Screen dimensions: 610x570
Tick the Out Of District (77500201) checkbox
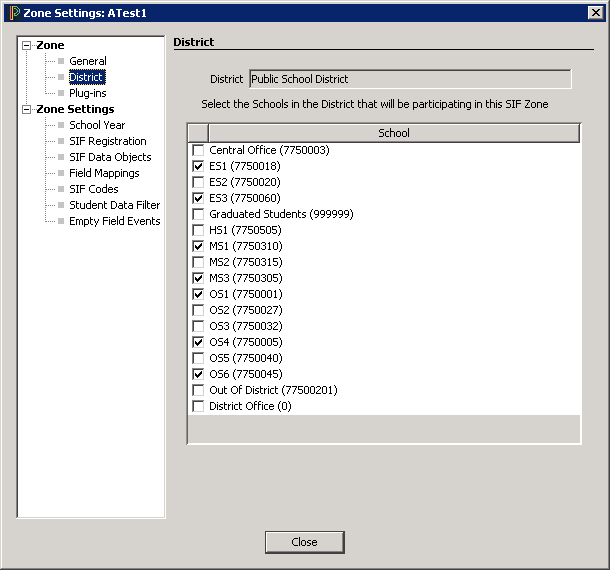198,391
